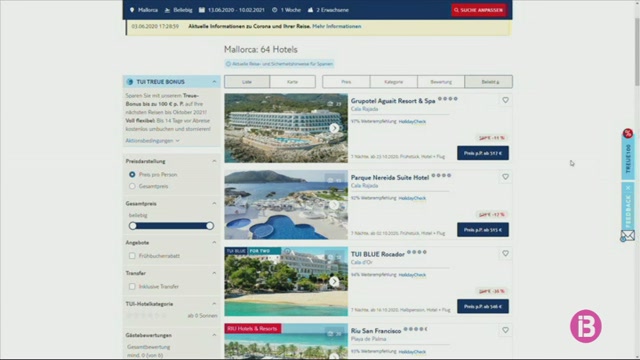640x360 pixels.
Task: Open Mehr Informationen Corona link
Action: click(337, 26)
